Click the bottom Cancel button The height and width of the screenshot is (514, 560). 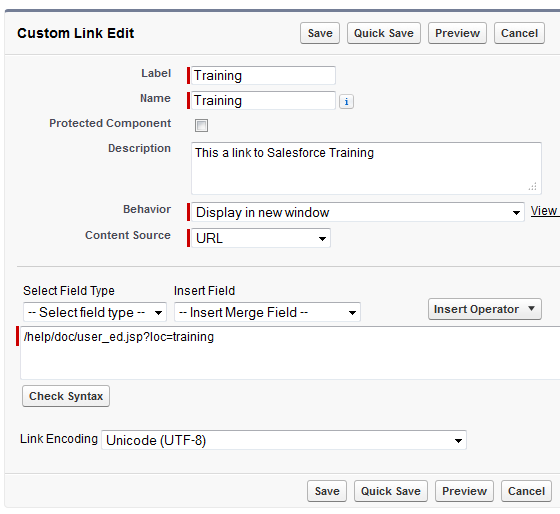526,491
